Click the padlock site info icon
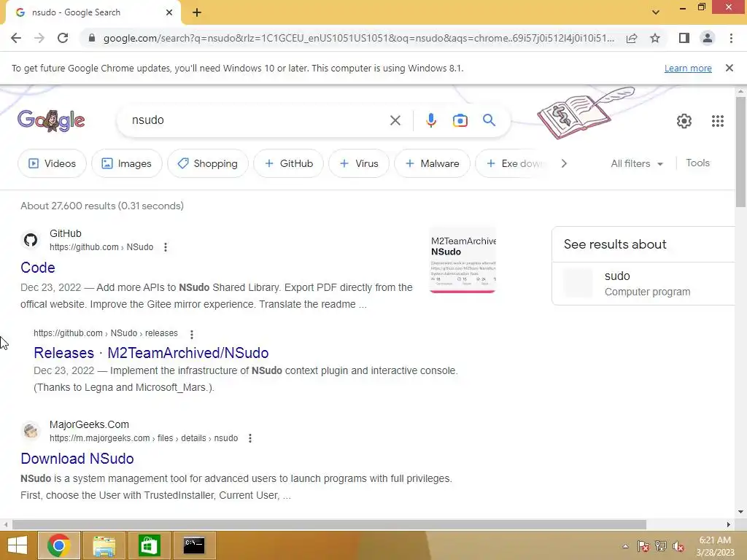Viewport: 747px width, 560px height. click(x=92, y=38)
